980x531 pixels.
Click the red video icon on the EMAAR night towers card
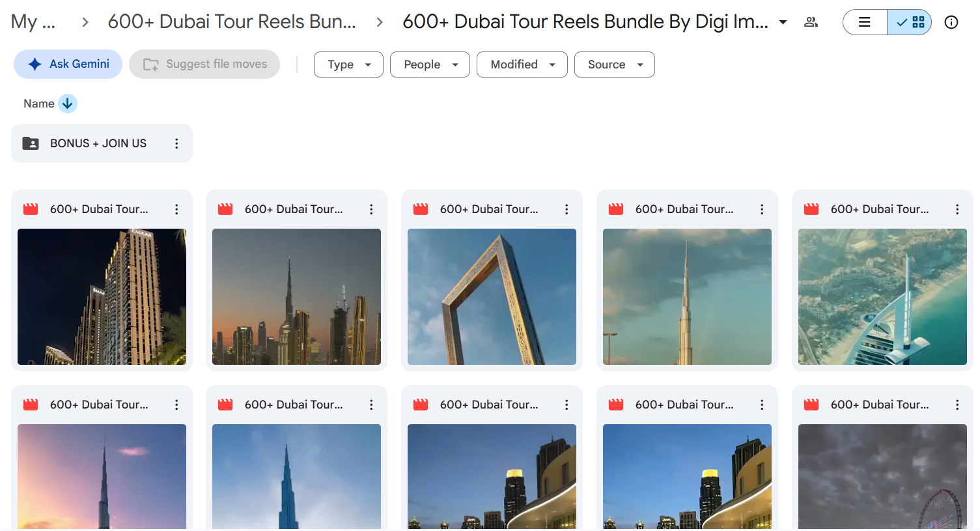tap(31, 209)
